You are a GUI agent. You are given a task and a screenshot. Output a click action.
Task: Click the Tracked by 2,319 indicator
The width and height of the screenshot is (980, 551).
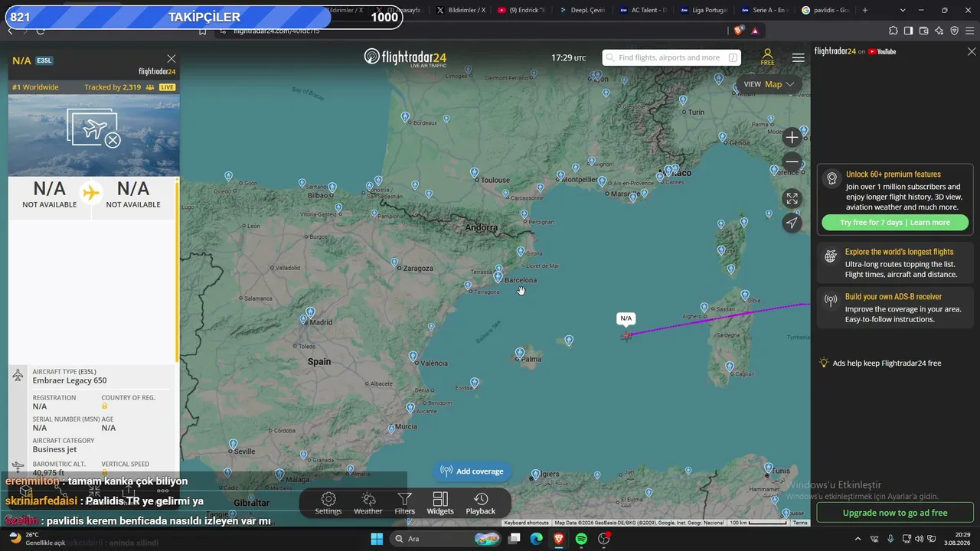coord(119,87)
